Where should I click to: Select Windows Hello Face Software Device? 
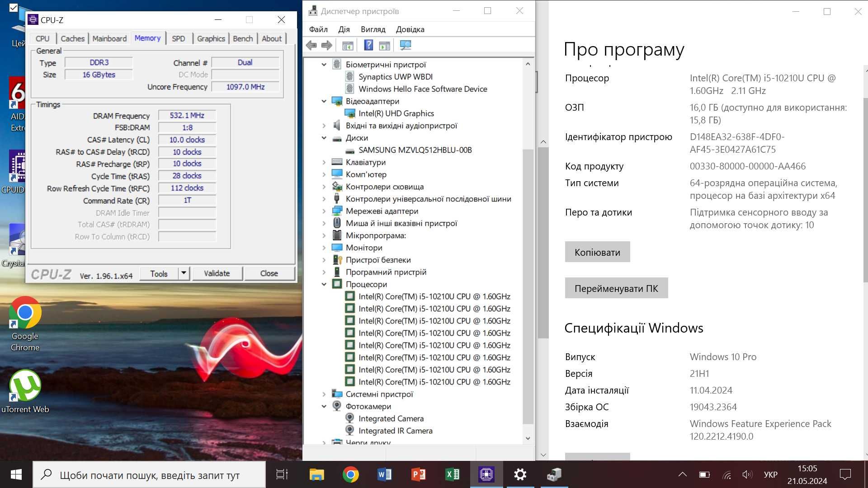(423, 89)
